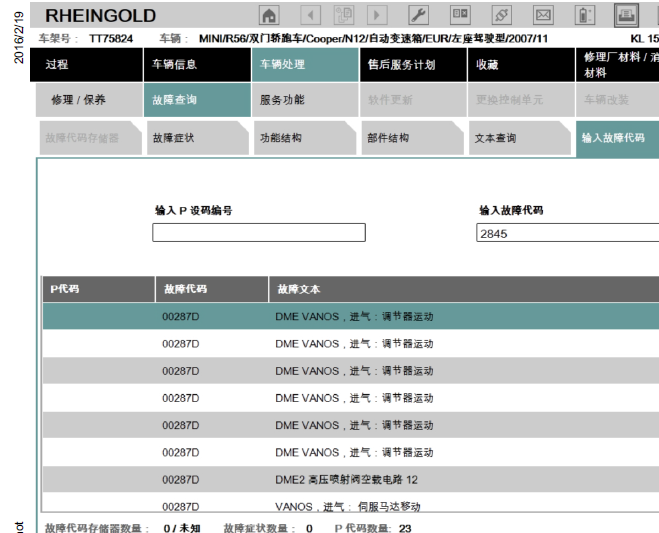This screenshot has height=533, width=659.
Task: Click the 更换控制单元 sub-tab
Action: (521, 100)
